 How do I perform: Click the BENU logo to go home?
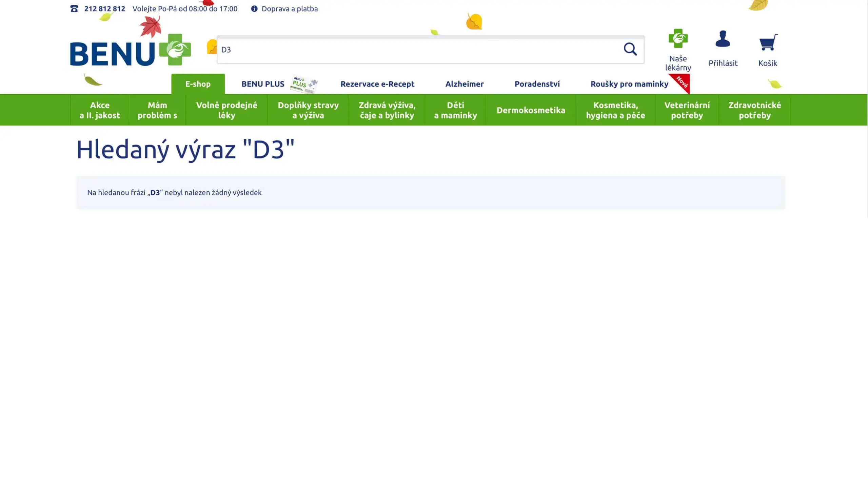pos(130,50)
